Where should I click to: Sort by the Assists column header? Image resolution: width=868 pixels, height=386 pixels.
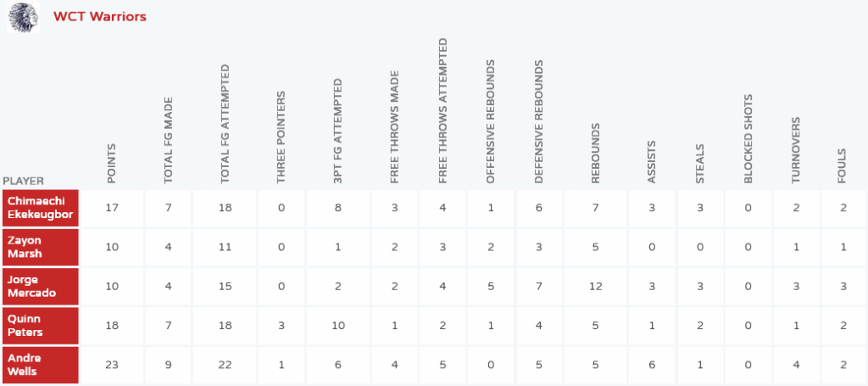point(651,162)
